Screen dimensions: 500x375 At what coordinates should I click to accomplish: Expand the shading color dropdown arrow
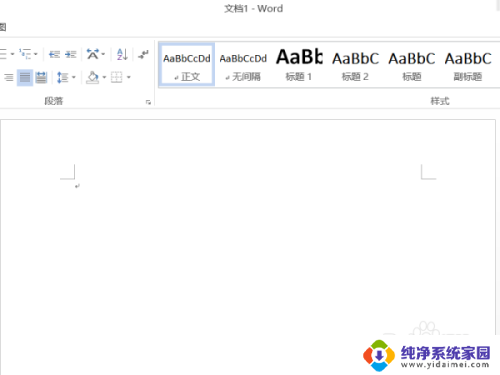(x=104, y=78)
